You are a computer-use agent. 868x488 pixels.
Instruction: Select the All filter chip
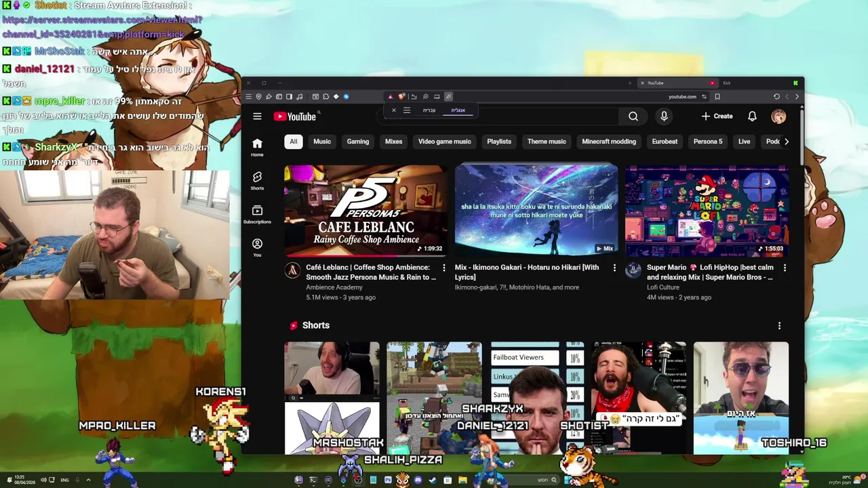[x=293, y=142]
